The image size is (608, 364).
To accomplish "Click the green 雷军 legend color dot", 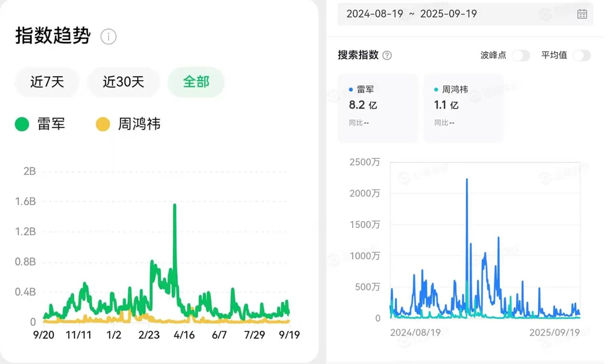I will tap(22, 124).
